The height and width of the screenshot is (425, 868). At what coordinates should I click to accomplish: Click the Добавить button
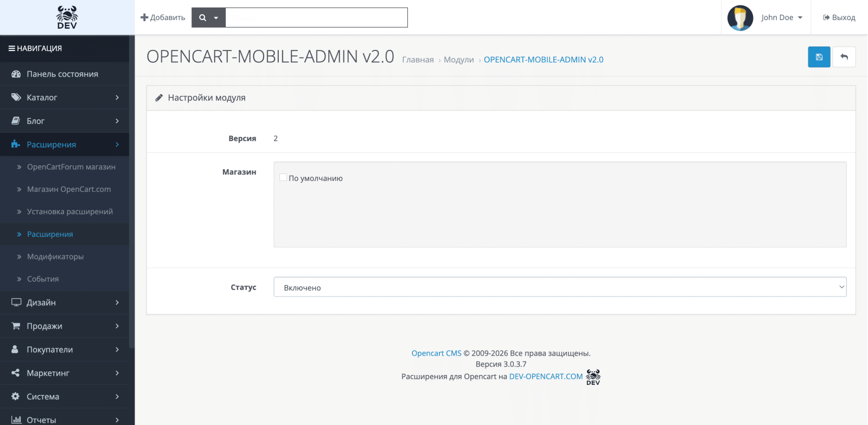tap(163, 17)
